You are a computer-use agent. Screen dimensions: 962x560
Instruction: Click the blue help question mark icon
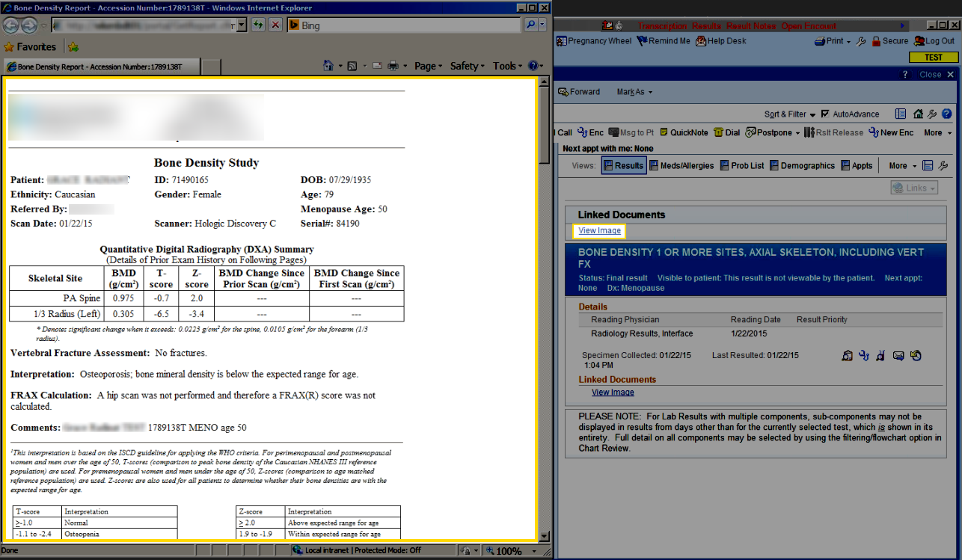click(x=946, y=114)
